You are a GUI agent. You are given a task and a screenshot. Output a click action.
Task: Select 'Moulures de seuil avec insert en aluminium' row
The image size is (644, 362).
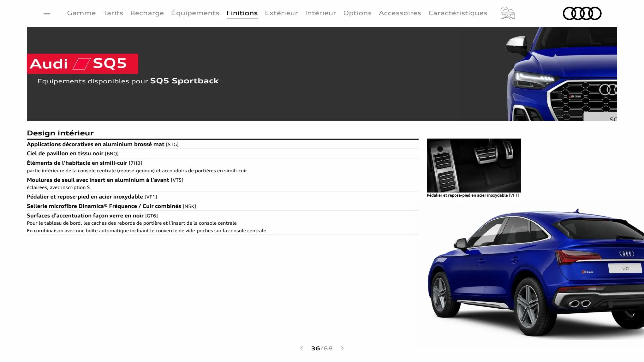tap(223, 183)
